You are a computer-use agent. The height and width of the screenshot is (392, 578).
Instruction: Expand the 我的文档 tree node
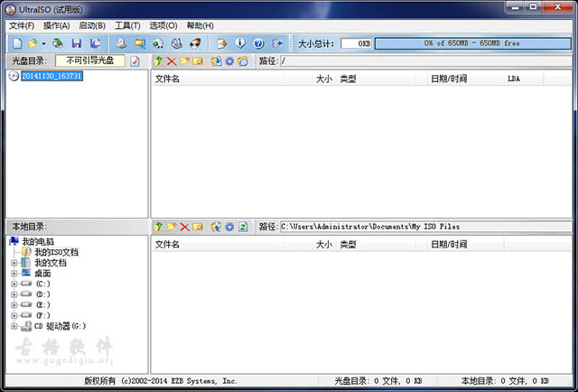14,263
